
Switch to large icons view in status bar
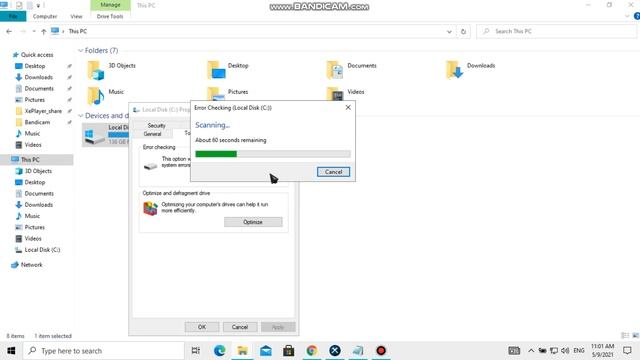pos(636,336)
